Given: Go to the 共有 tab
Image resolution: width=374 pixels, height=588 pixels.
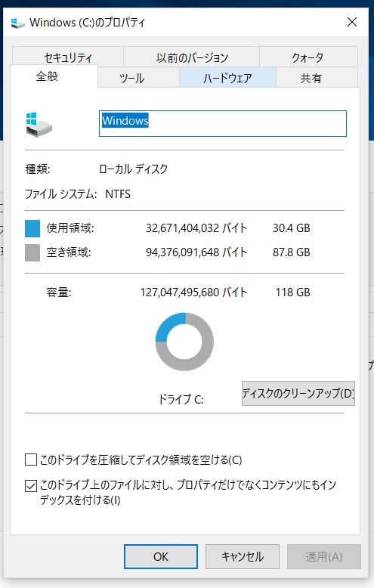Looking at the screenshot, I should 317,78.
